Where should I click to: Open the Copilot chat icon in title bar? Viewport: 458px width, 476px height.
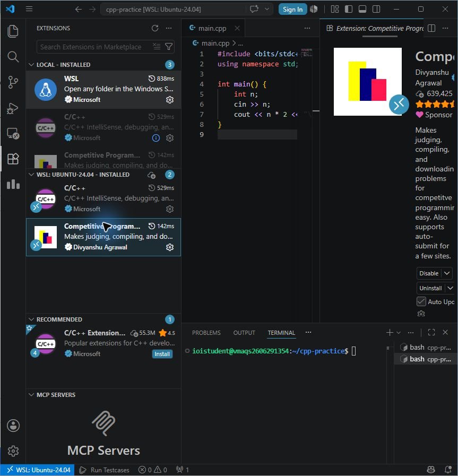tap(254, 9)
